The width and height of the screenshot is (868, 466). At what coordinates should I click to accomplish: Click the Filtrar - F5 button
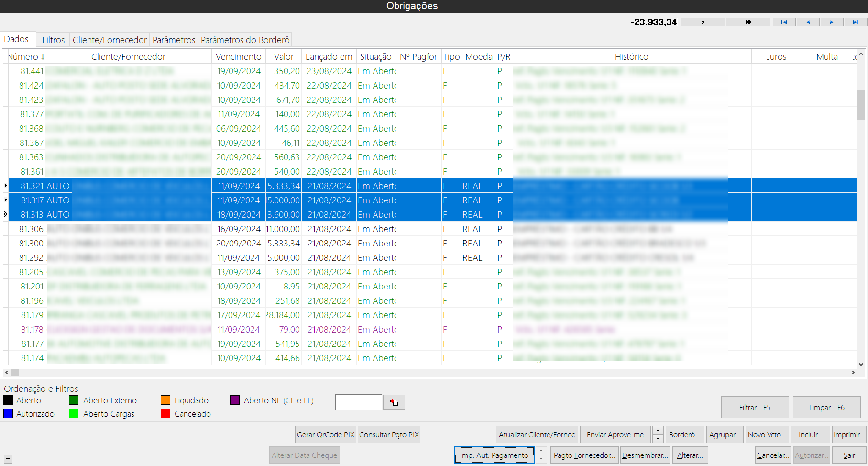[x=755, y=408]
